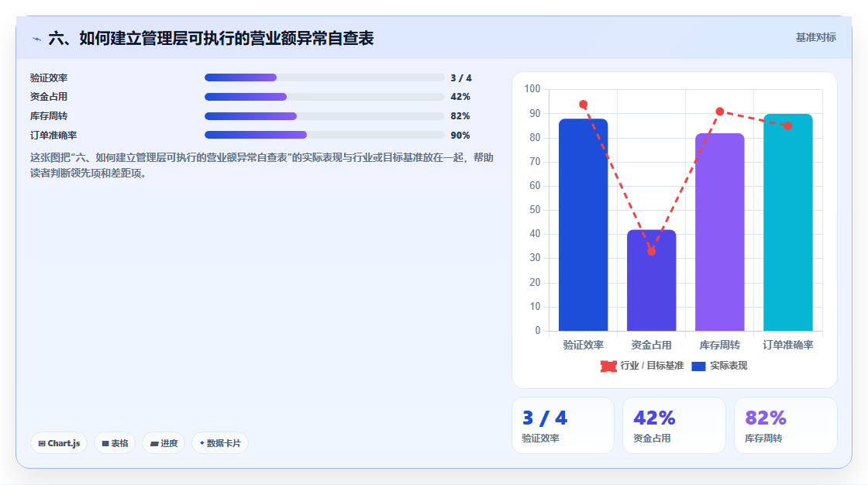
Task: Toggle 行业 / 目标基准 legend item
Action: [x=642, y=366]
